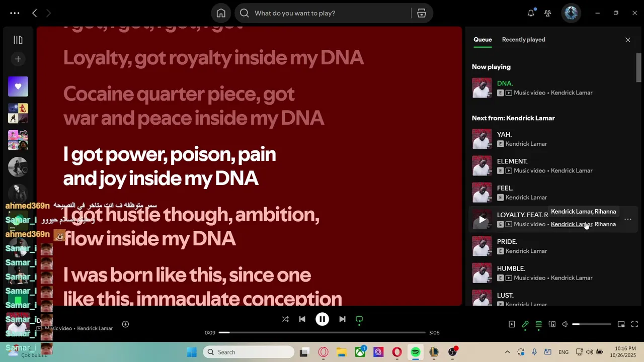Play FEEL. from the queue

[552, 192]
